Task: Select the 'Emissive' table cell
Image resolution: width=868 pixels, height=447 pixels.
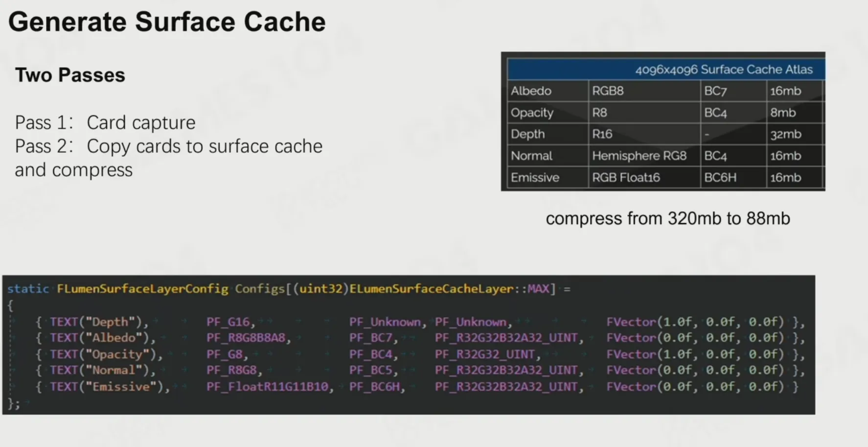Action: [548, 177]
